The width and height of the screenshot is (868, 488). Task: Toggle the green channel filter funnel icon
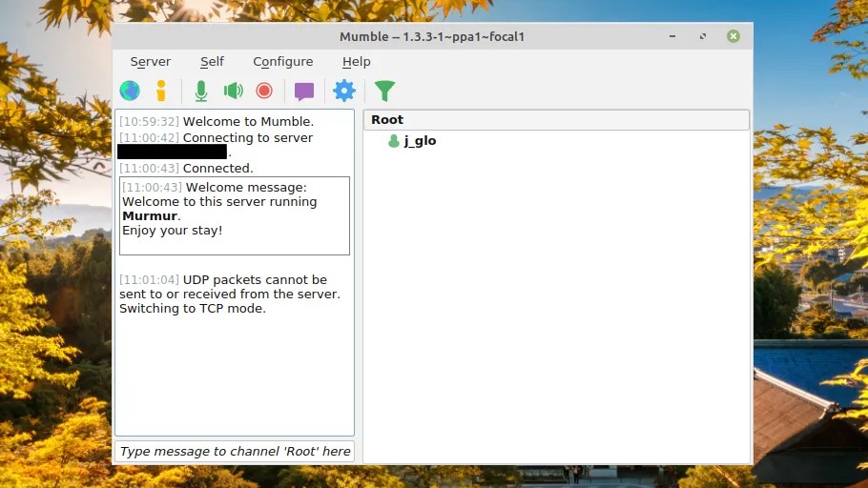pyautogui.click(x=384, y=91)
